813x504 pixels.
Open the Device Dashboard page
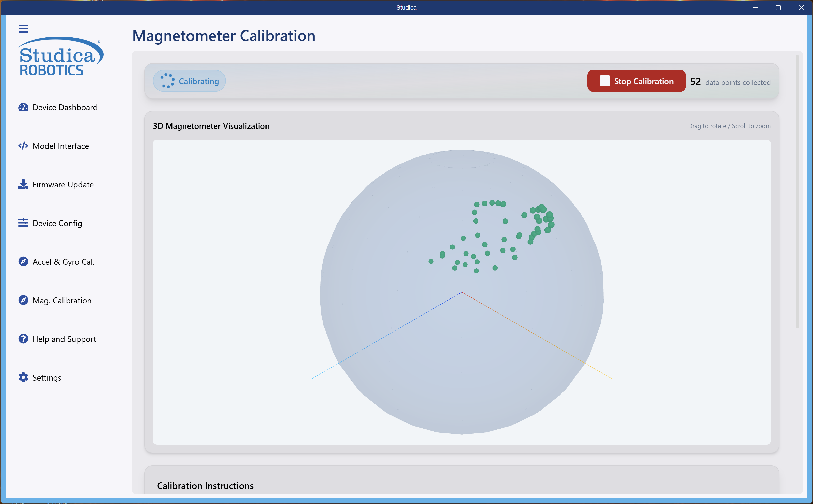[x=65, y=107]
